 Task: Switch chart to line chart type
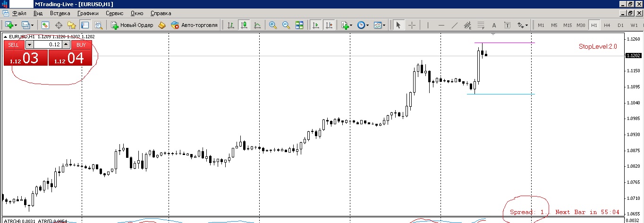tap(257, 25)
